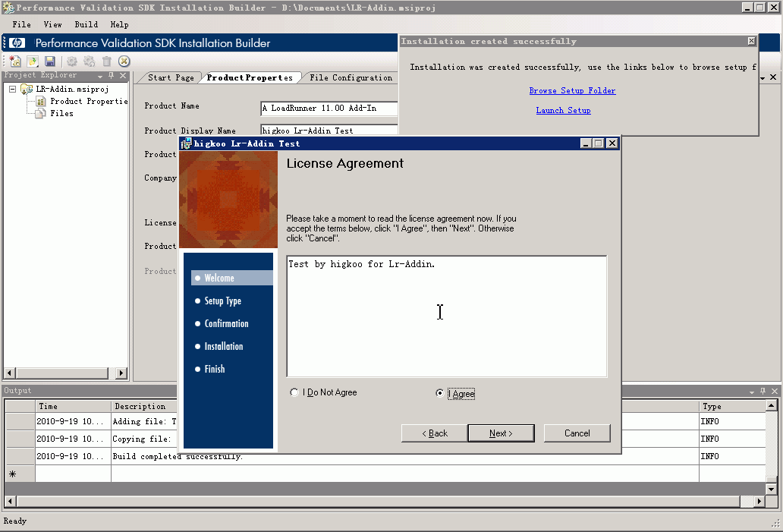Close the Output panel
Image resolution: width=783 pixels, height=532 pixels.
[775, 391]
